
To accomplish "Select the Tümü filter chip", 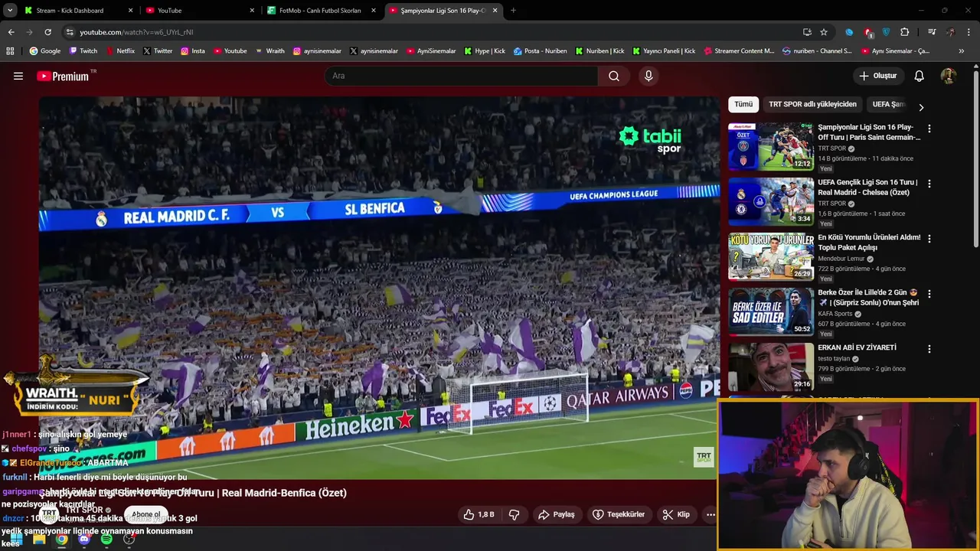I will [x=743, y=104].
